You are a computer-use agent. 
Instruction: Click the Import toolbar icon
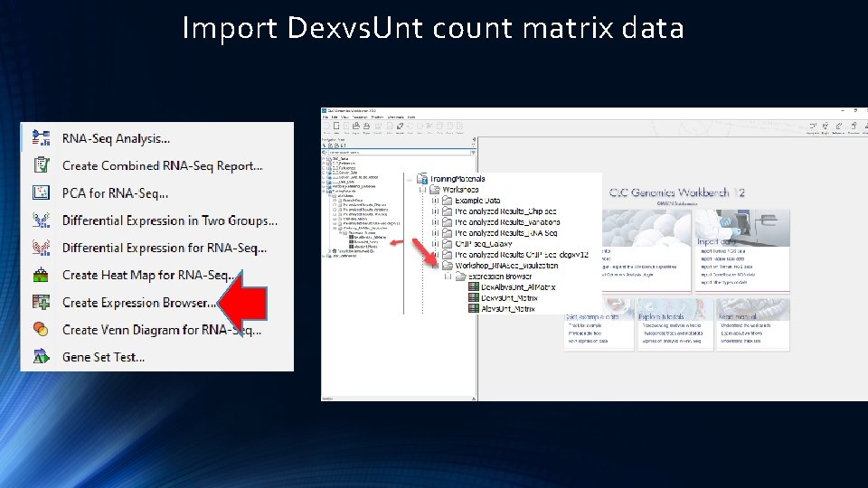[356, 127]
